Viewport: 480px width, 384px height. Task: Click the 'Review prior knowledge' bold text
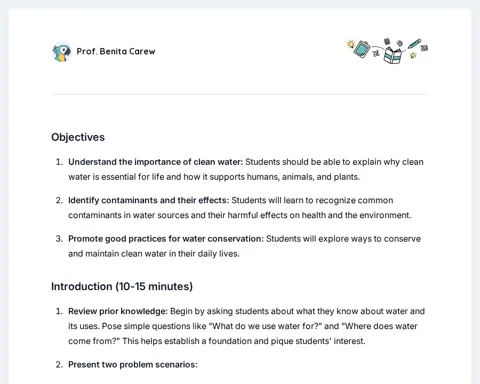coord(118,311)
